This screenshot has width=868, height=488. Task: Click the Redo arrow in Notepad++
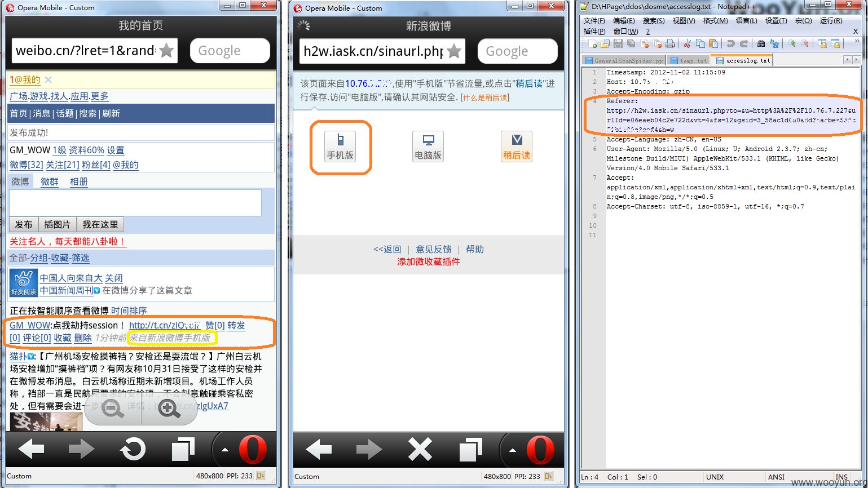point(744,43)
